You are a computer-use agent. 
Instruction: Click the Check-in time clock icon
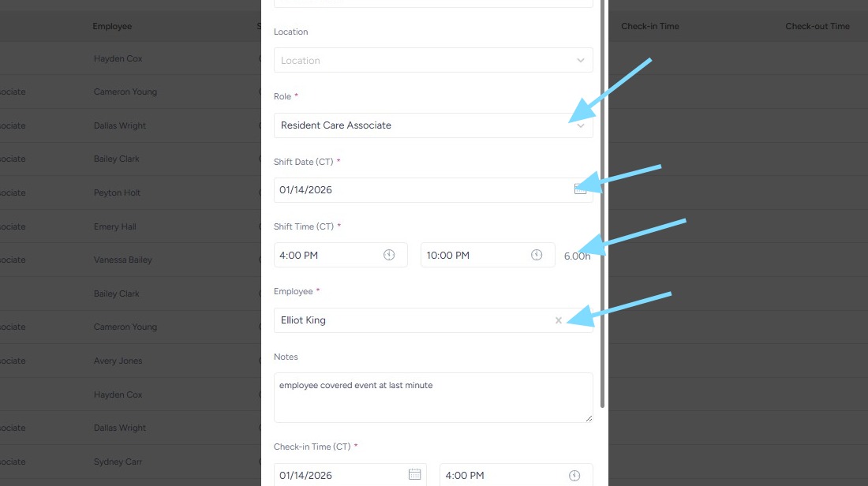tap(574, 475)
